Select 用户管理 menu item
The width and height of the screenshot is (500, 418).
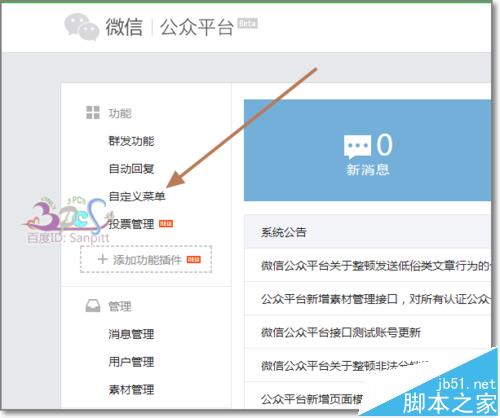coord(131,362)
